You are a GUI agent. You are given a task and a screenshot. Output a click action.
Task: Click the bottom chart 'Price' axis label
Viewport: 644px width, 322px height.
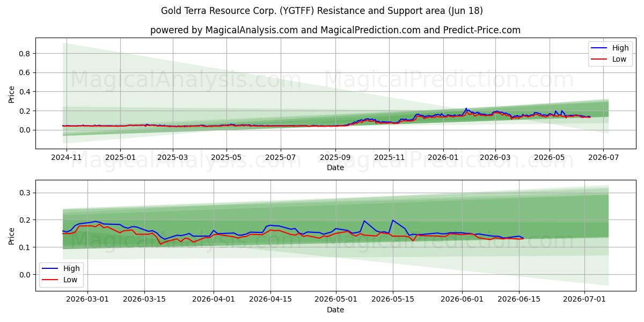tap(12, 236)
